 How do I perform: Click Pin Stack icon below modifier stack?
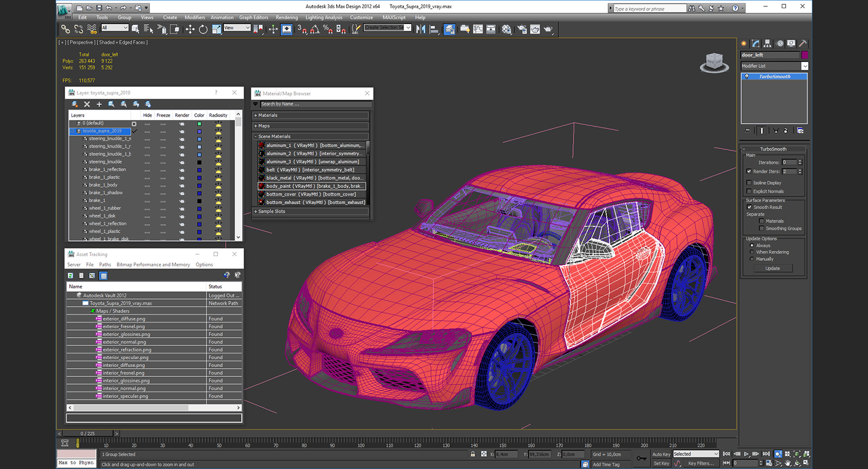pos(747,130)
